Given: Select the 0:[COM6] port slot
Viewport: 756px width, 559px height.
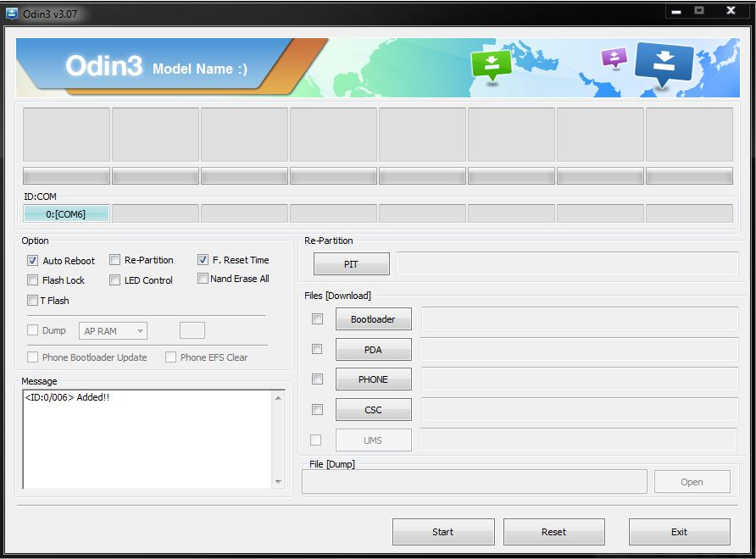Looking at the screenshot, I should click(66, 213).
